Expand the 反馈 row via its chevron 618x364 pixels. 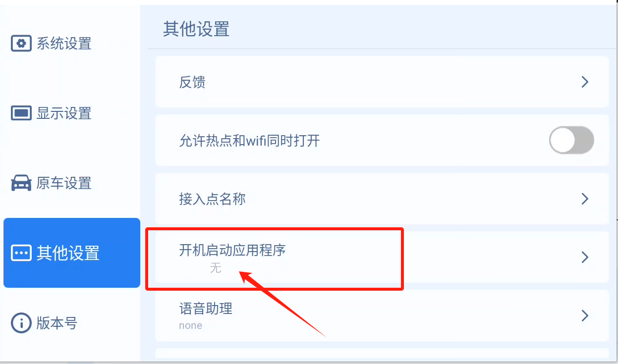(x=585, y=82)
